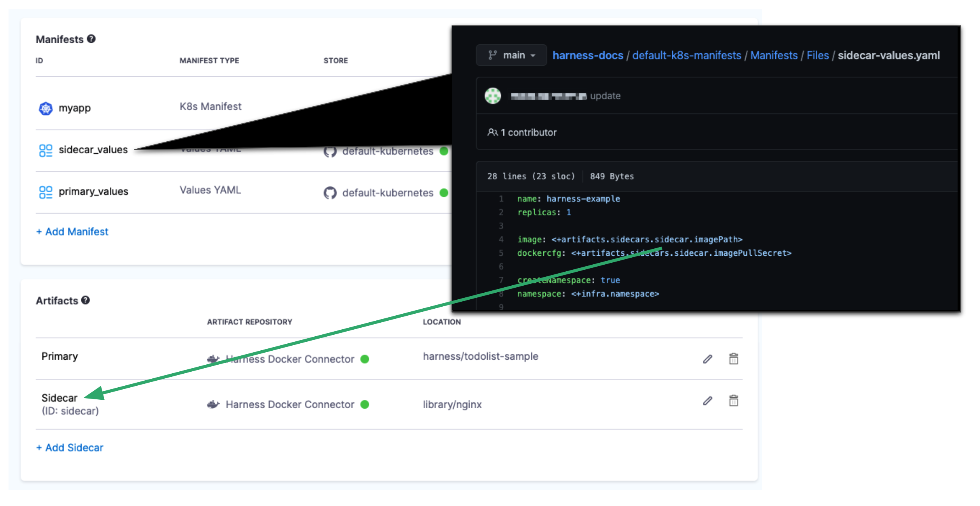Viewport: 980px width, 506px height.
Task: Edit the Primary artifact with pencil icon
Action: point(707,359)
